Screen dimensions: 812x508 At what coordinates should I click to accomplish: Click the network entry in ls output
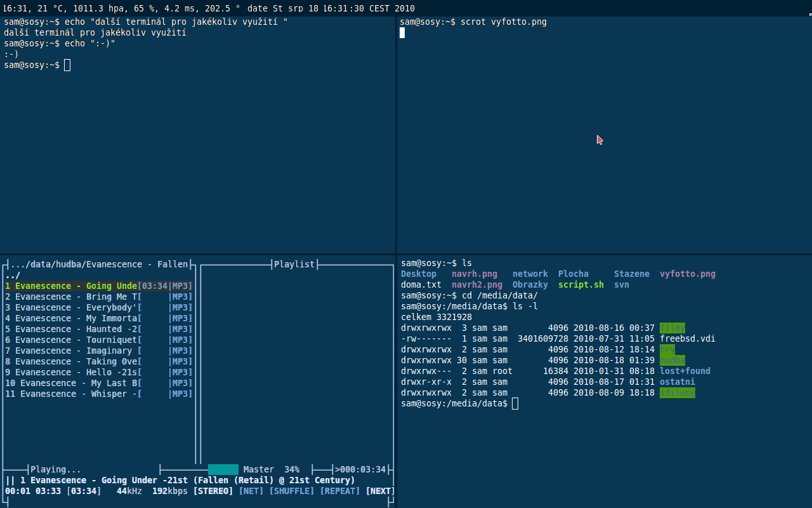click(x=530, y=274)
